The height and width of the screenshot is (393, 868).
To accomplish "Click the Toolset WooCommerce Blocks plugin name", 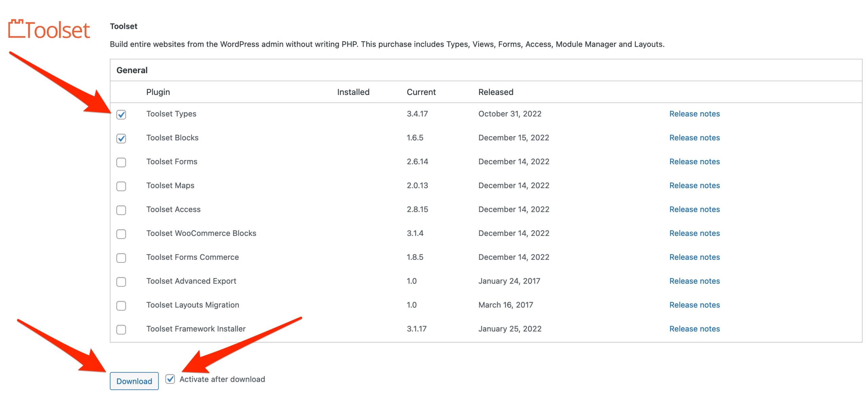I will [201, 233].
